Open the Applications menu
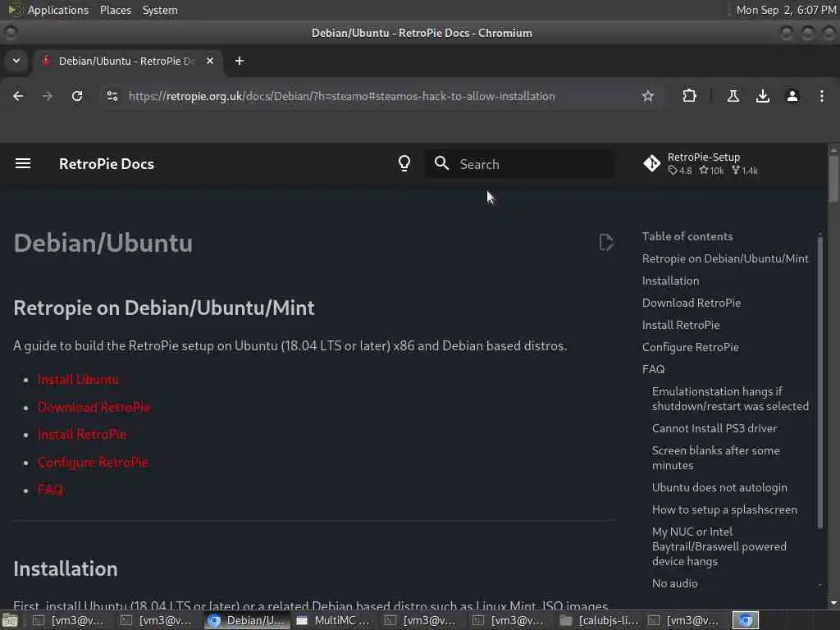The height and width of the screenshot is (630, 840). 58,10
